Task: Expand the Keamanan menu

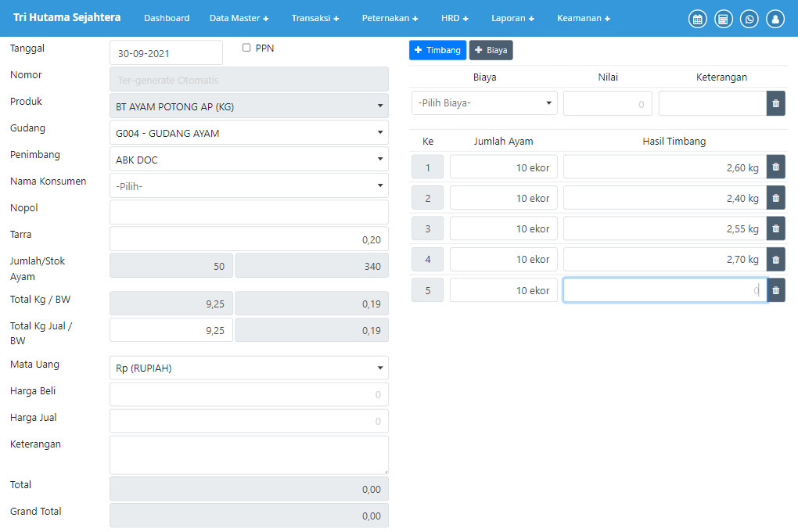Action: pyautogui.click(x=583, y=18)
